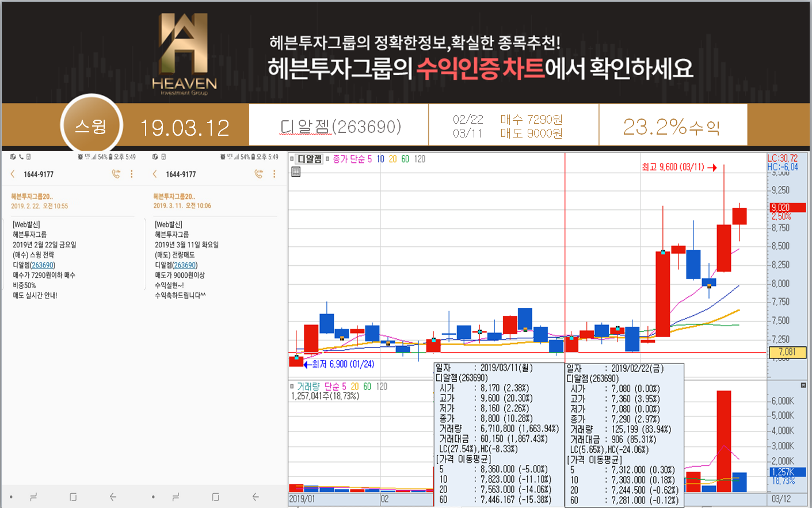Tap recent apps icon on right phone navigation bar
812x508 pixels.
176,496
